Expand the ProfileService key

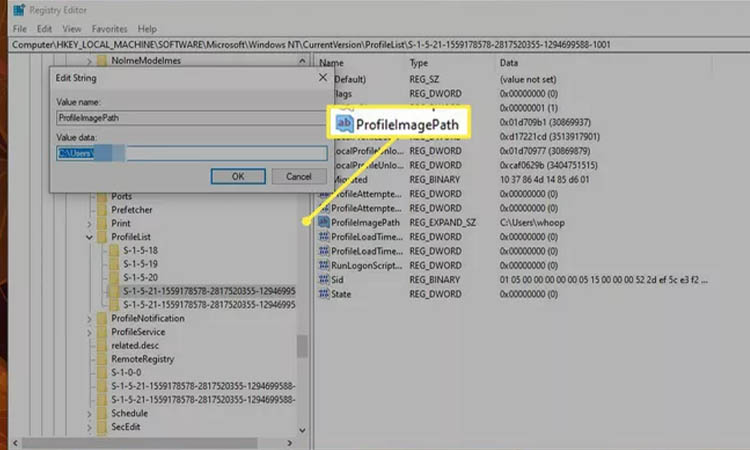(x=89, y=332)
